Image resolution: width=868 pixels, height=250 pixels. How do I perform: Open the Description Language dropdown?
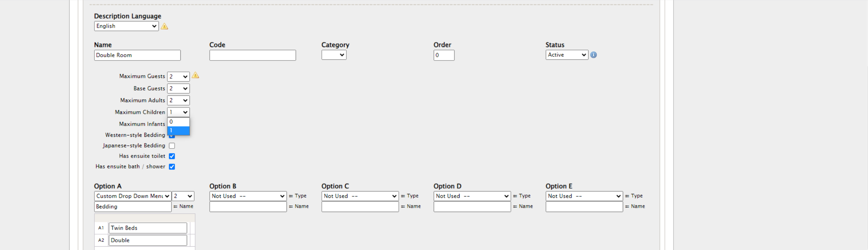pos(126,26)
